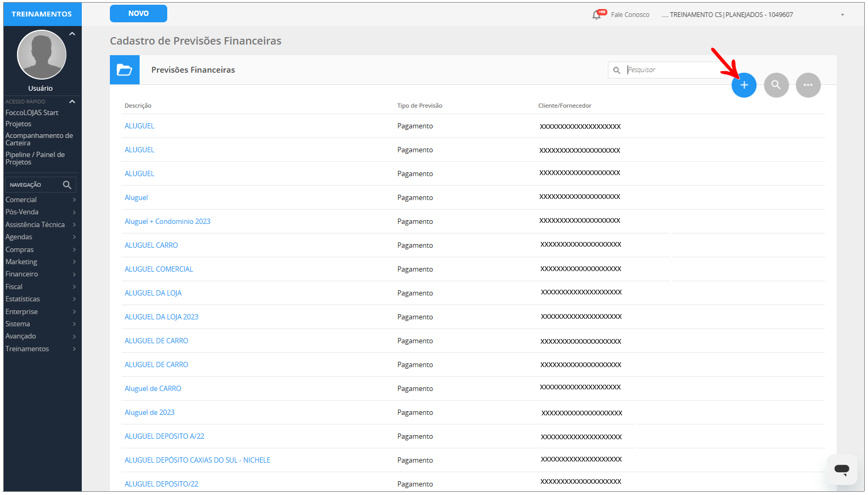This screenshot has height=495, width=868.
Task: Expand the Fiscal menu
Action: [41, 286]
